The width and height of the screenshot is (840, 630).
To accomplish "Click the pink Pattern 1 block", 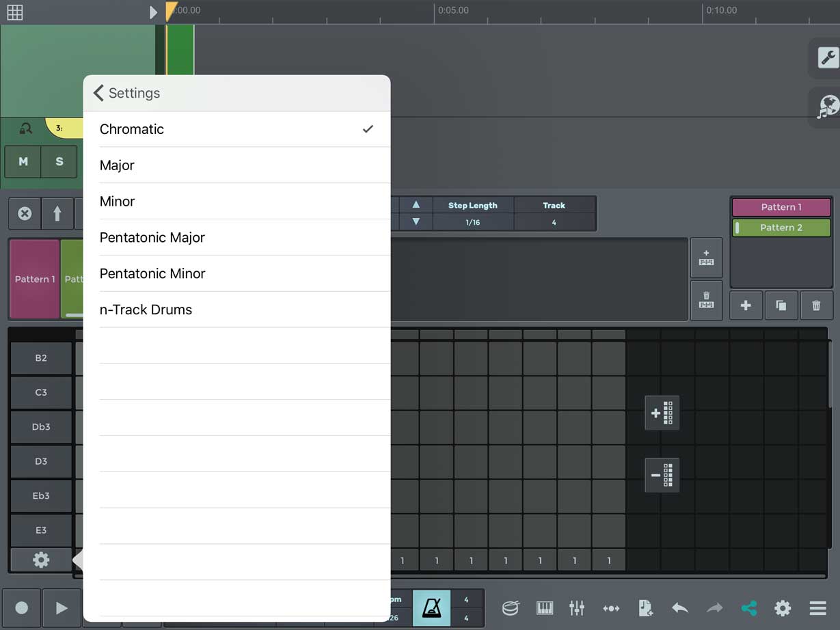I will point(34,279).
